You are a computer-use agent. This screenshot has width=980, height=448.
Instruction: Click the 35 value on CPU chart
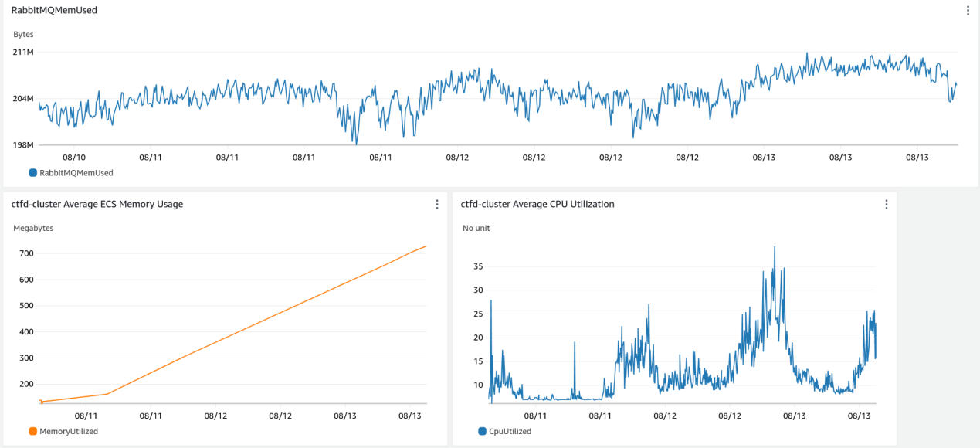pos(478,266)
